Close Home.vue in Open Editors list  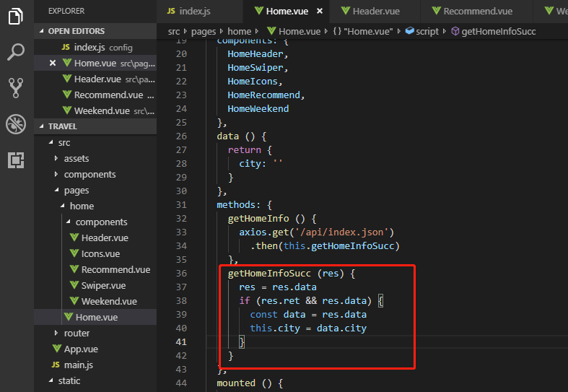pyautogui.click(x=53, y=63)
